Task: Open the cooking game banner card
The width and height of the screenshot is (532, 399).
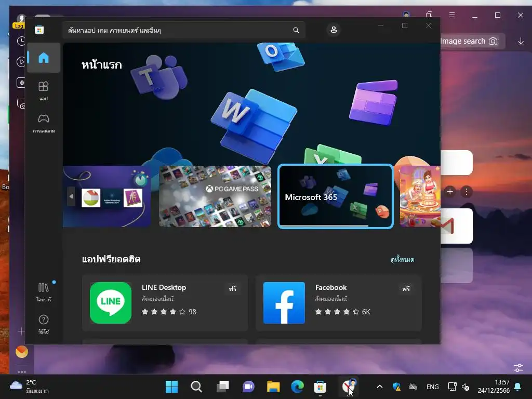Action: pos(420,196)
